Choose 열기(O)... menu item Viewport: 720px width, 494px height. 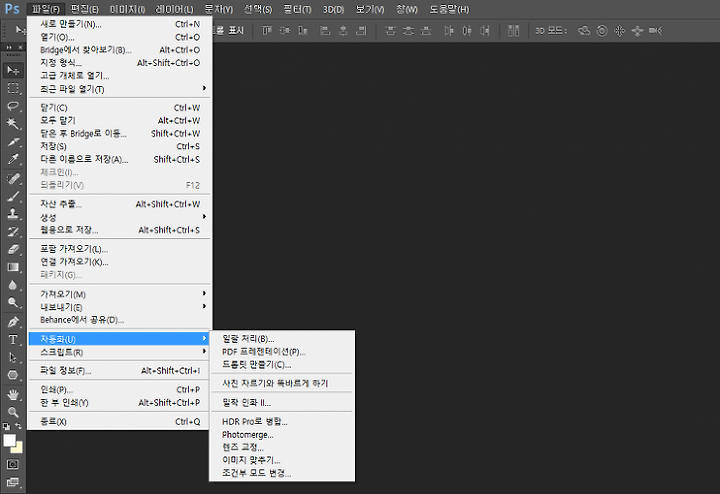click(x=119, y=37)
